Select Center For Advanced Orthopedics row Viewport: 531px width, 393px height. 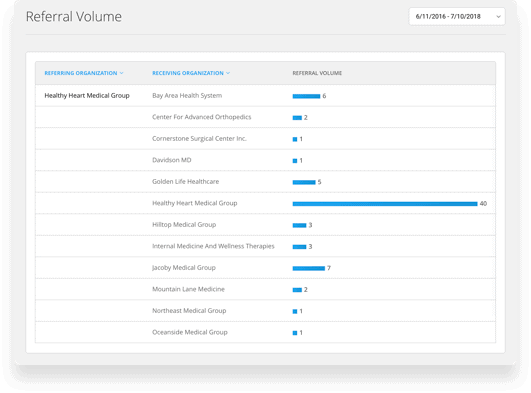click(x=265, y=117)
